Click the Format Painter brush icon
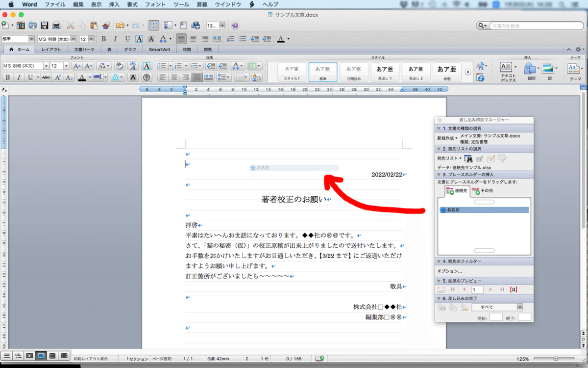 click(x=106, y=26)
